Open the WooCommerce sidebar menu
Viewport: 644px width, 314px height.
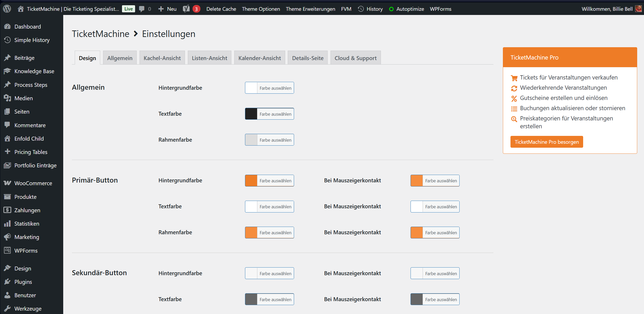tap(33, 183)
